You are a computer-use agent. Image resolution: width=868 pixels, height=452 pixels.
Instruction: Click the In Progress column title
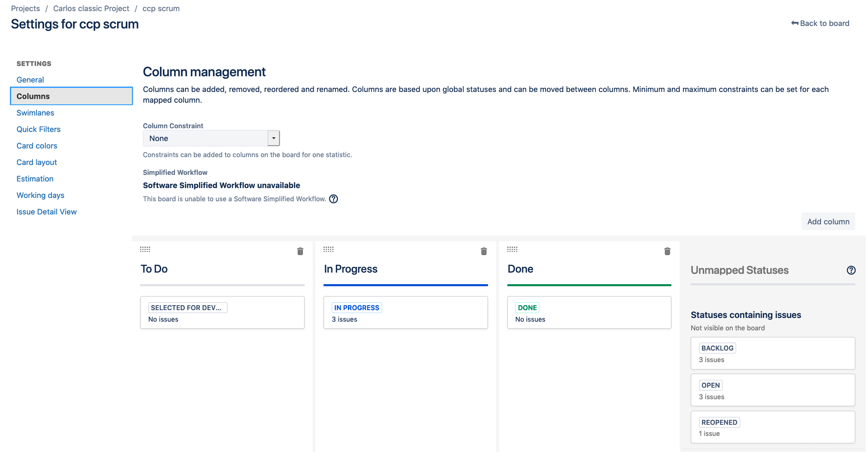(351, 269)
